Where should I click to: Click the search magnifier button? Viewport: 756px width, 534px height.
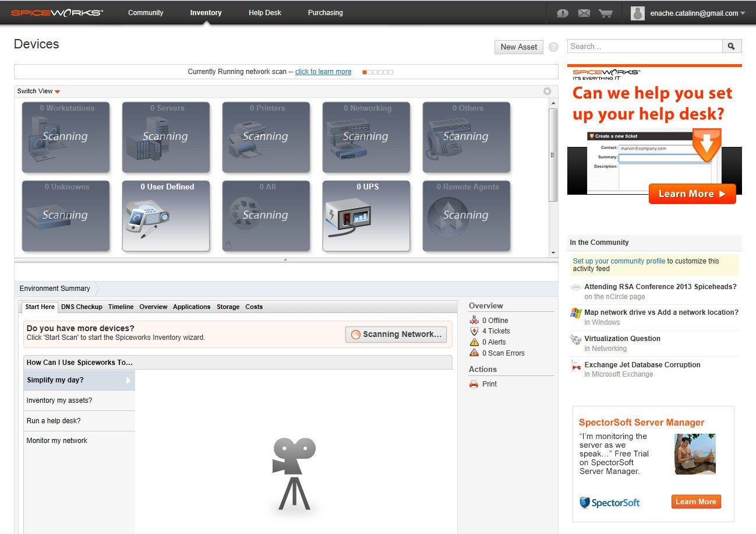coord(732,47)
